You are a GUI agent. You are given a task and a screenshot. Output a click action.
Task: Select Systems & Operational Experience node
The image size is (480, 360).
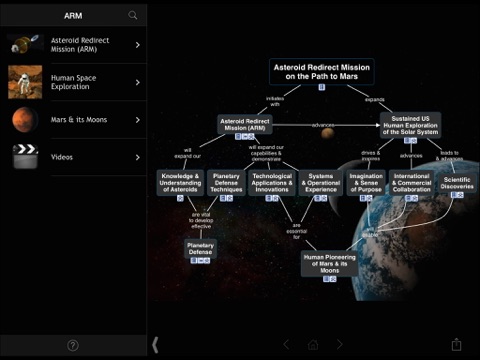(321, 183)
